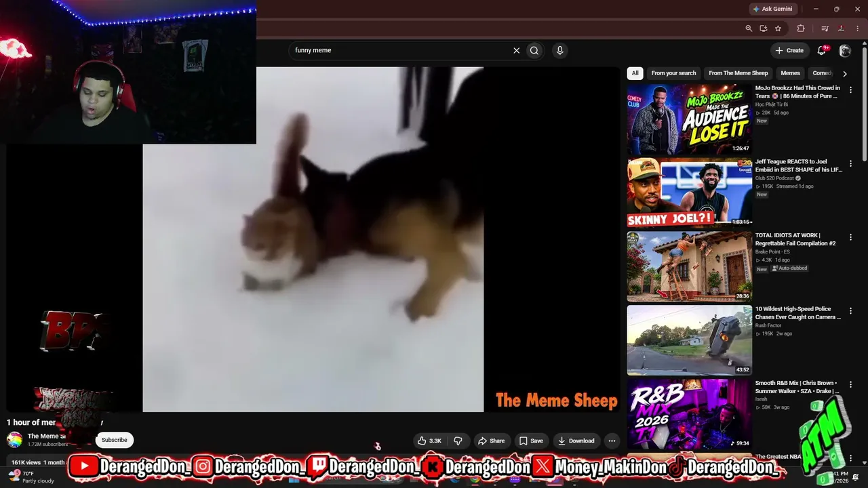Select the 'Comedy' filter chip

(821, 73)
